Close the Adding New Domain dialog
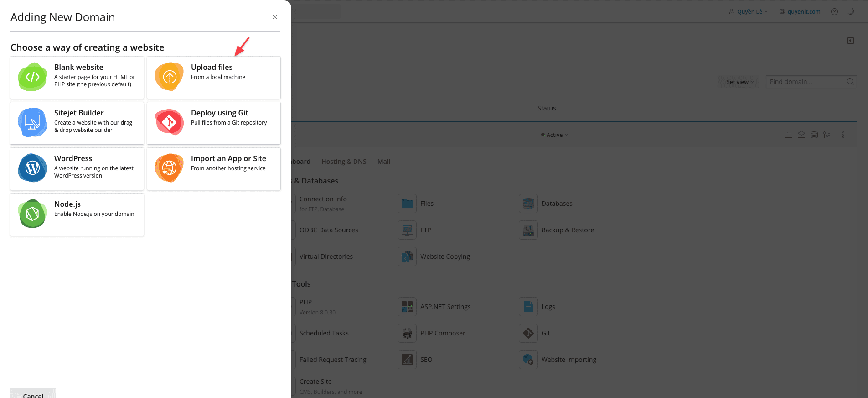This screenshot has height=398, width=868. (275, 17)
